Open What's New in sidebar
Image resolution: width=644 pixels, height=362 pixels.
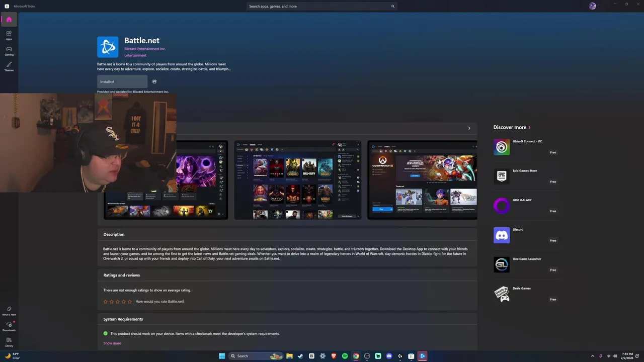(9, 311)
